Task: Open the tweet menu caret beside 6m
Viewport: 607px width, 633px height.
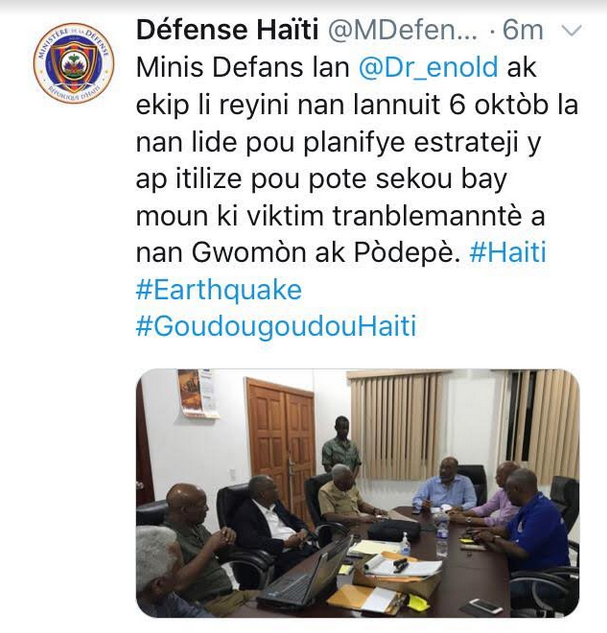Action: pos(572,31)
